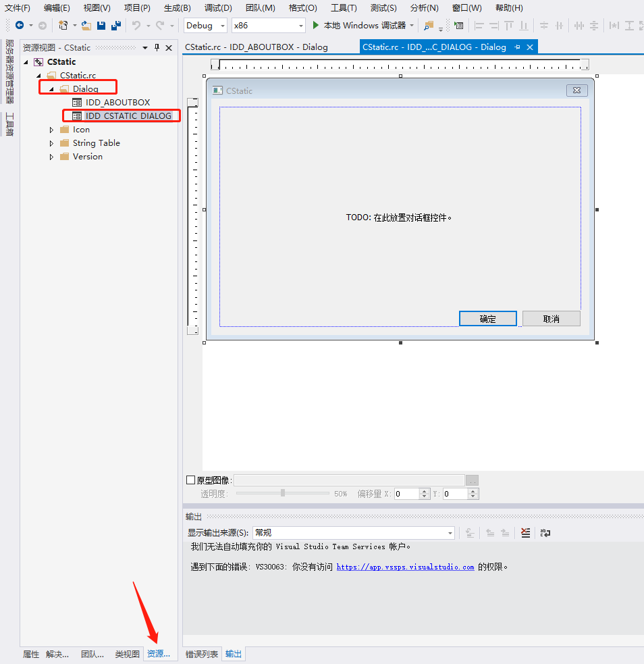Open the output source combo box
This screenshot has height=664, width=644.
(354, 533)
